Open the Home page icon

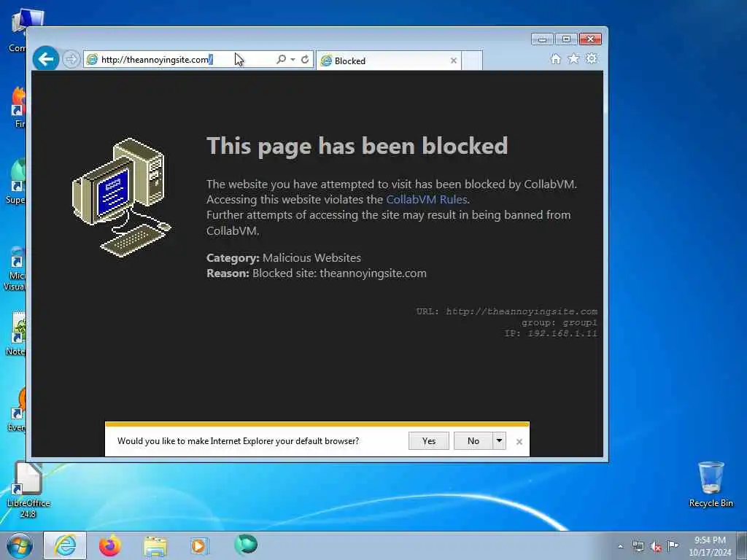pyautogui.click(x=555, y=58)
